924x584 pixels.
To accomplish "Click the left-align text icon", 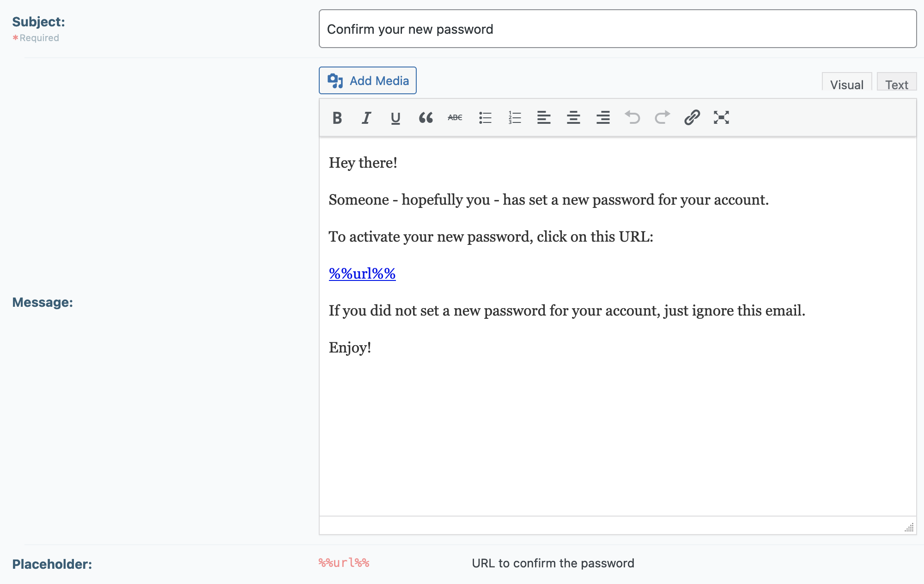I will click(543, 118).
